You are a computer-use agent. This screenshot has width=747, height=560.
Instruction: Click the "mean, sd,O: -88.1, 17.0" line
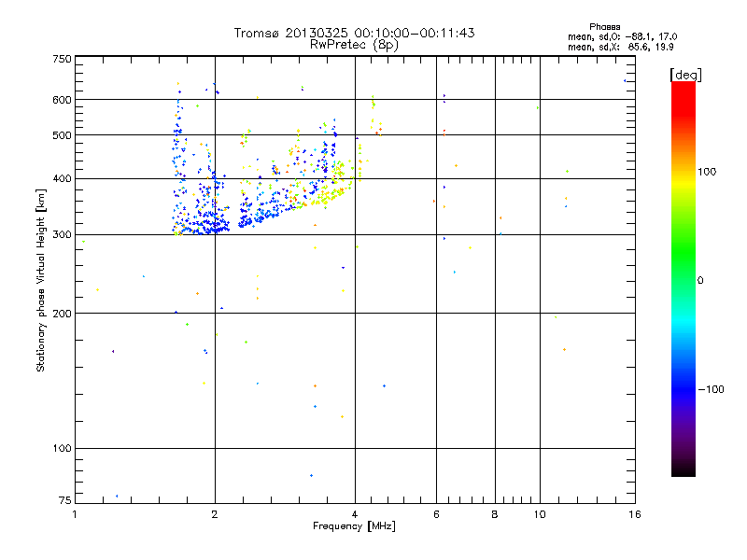point(622,36)
